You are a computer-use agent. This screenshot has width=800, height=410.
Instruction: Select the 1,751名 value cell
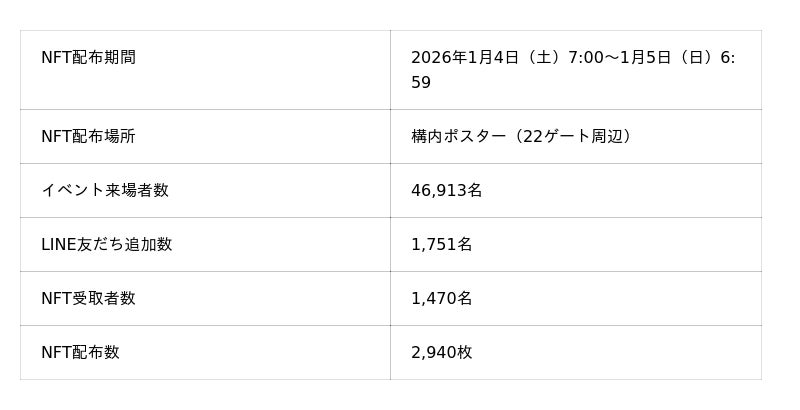(x=441, y=245)
